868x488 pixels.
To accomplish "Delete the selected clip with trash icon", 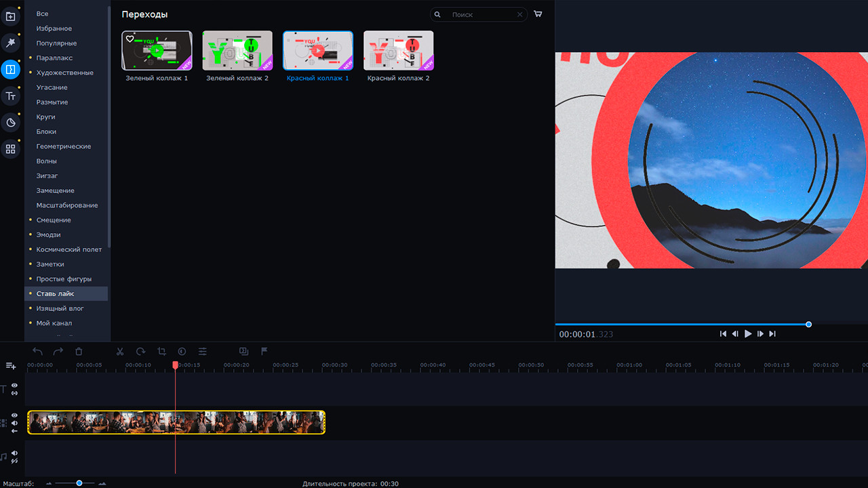I will coord(79,351).
